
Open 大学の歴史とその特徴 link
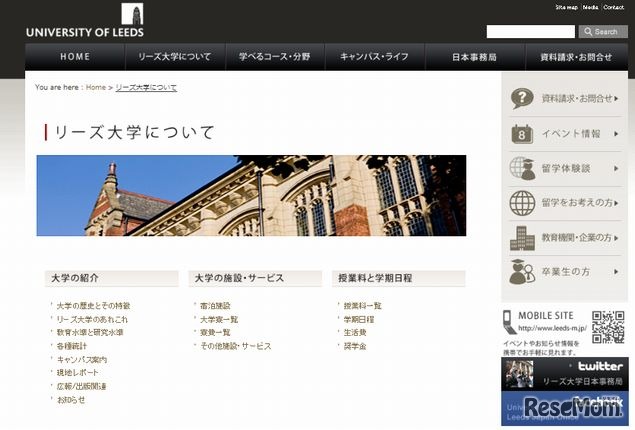[94, 306]
